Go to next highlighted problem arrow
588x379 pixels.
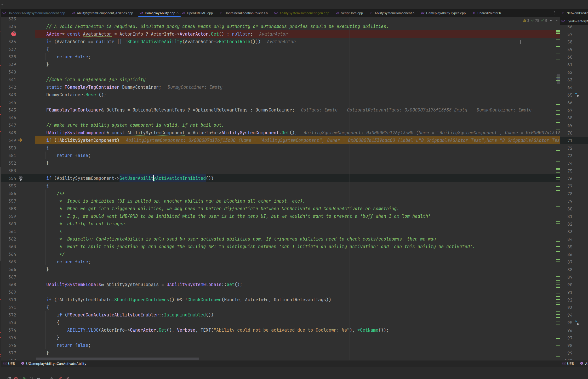tap(556, 20)
